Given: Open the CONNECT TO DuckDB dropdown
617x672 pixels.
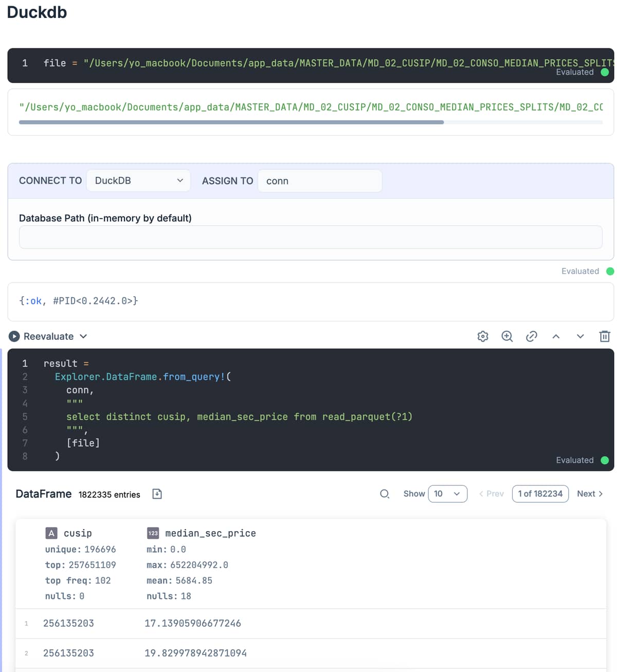Looking at the screenshot, I should click(138, 181).
